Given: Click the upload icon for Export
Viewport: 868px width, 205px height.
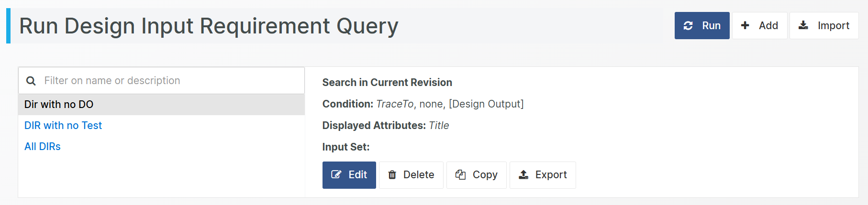Looking at the screenshot, I should pos(523,175).
